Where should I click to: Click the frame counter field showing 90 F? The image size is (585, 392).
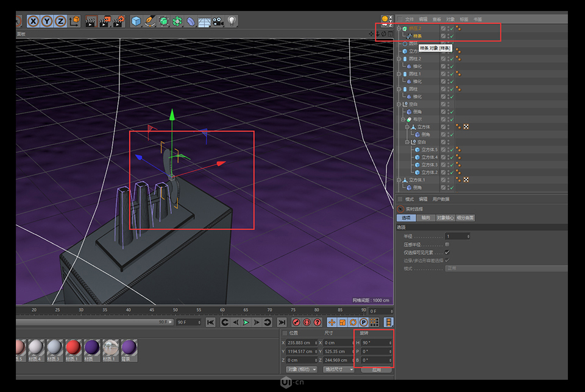188,322
